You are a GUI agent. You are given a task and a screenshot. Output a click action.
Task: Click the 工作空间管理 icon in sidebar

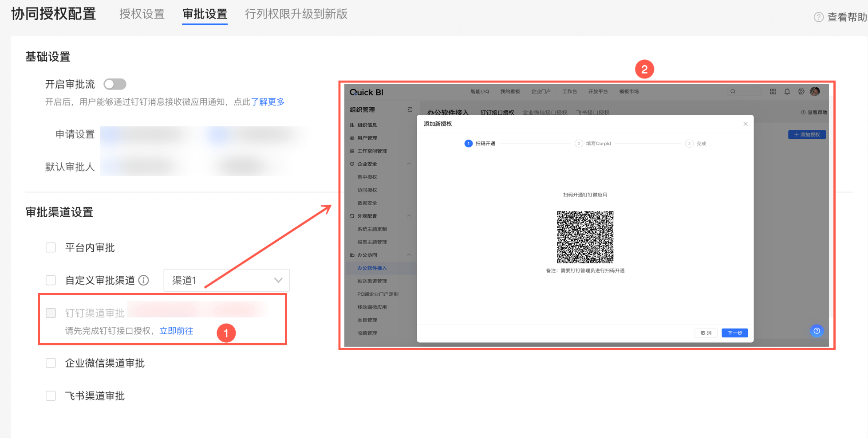(352, 151)
